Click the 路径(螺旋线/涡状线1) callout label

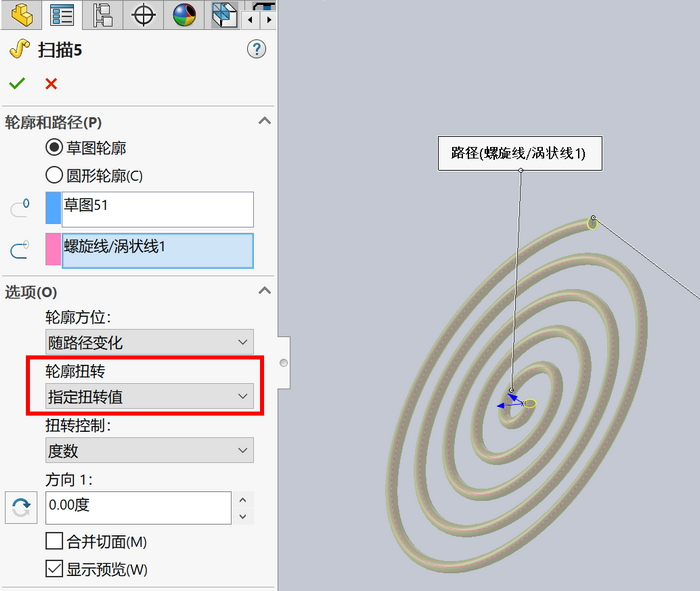[x=520, y=153]
